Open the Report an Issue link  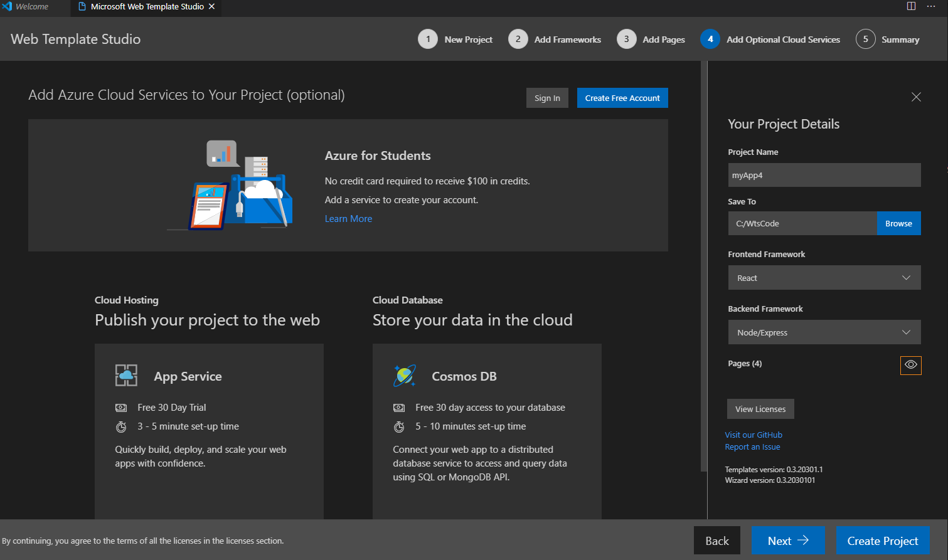(752, 447)
